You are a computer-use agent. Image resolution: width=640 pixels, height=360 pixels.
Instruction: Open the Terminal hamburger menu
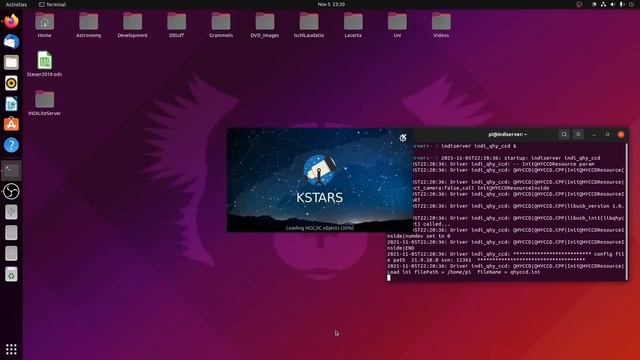(578, 134)
